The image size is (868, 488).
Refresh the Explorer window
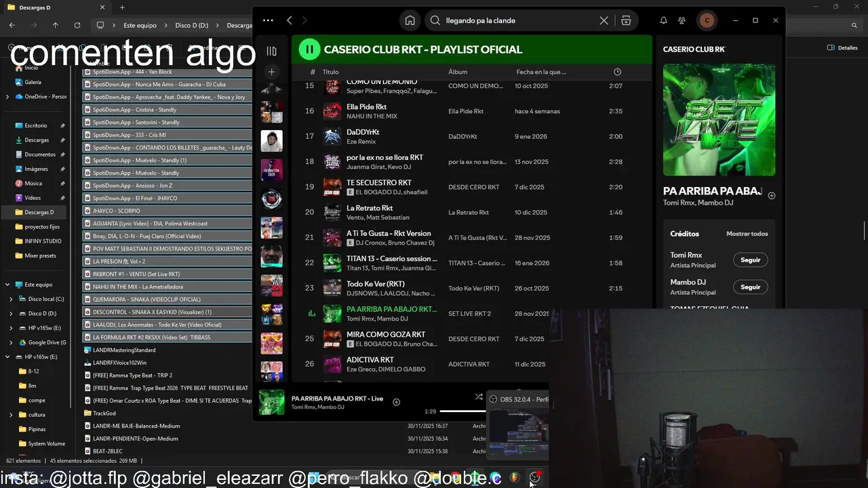77,25
